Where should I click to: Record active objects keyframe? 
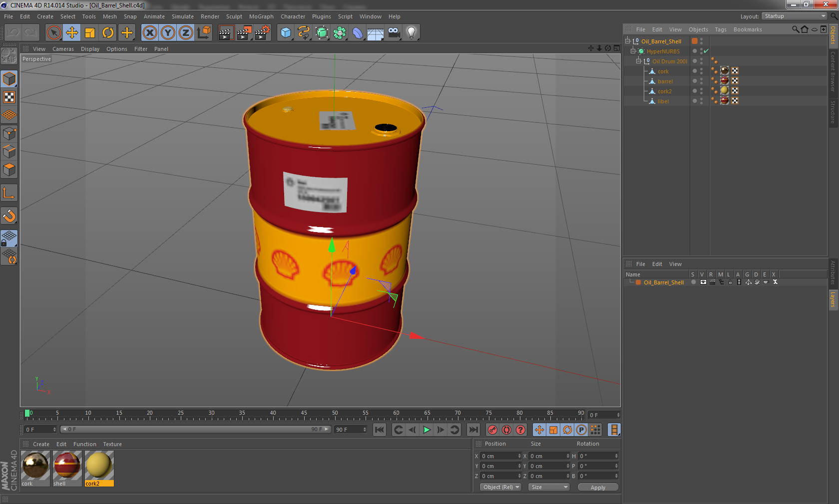pyautogui.click(x=492, y=430)
